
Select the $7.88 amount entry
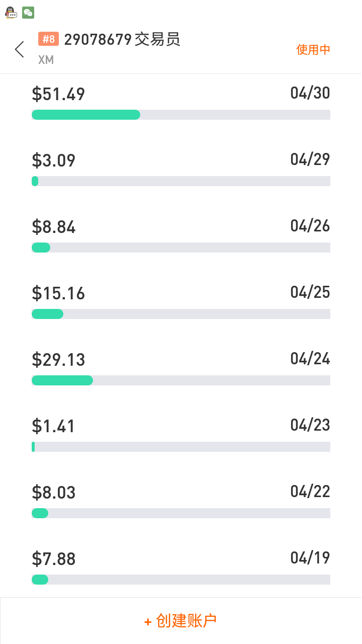[54, 559]
